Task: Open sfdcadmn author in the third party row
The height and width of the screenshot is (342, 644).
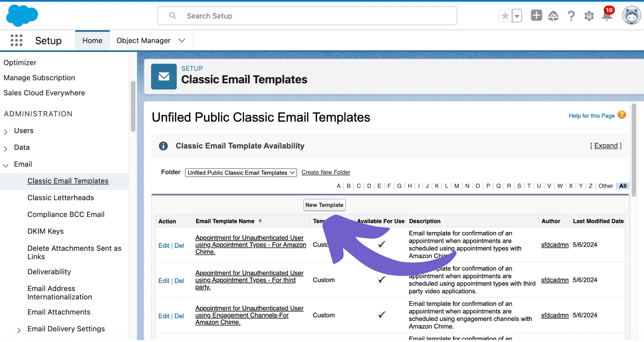Action: pos(555,280)
